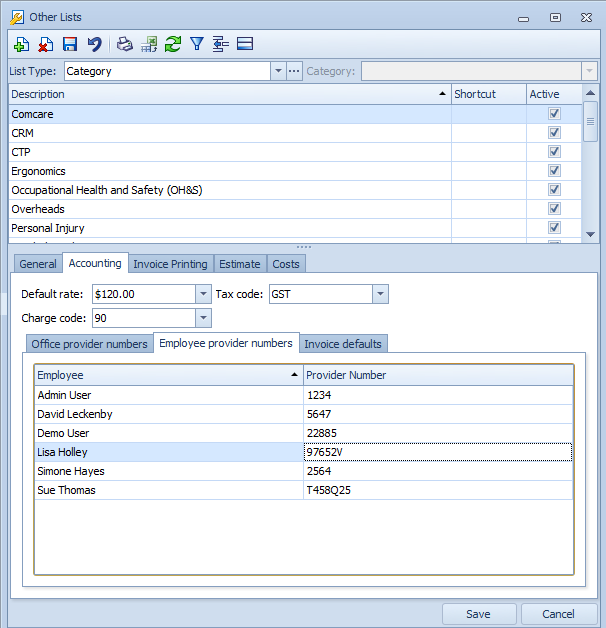Click the Shortcut column header
This screenshot has height=628, width=606.
pos(489,94)
